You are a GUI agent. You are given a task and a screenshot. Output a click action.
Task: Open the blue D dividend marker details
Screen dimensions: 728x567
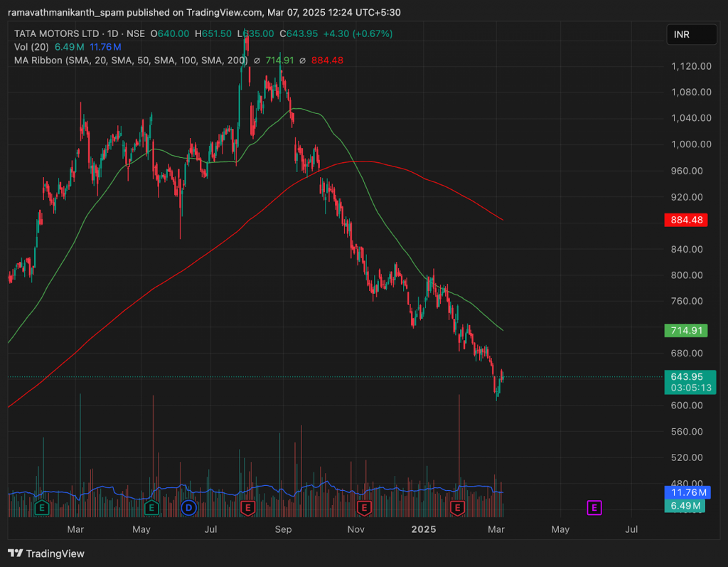click(188, 508)
